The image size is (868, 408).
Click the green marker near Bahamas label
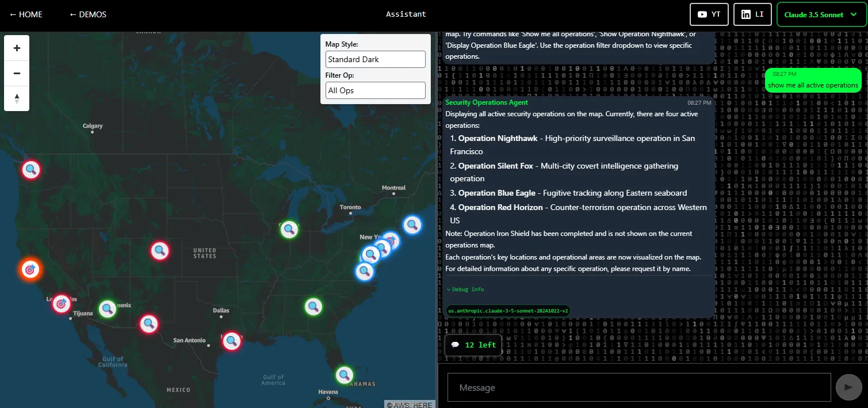click(344, 376)
